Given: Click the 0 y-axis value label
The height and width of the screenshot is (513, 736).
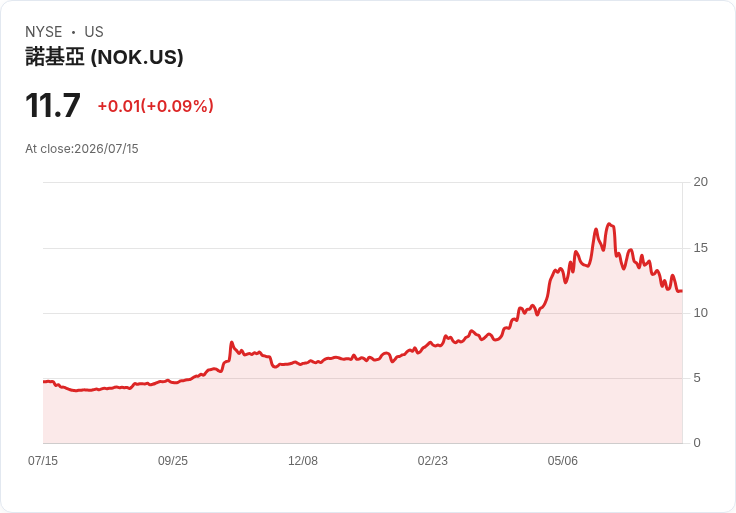Looking at the screenshot, I should [x=697, y=443].
